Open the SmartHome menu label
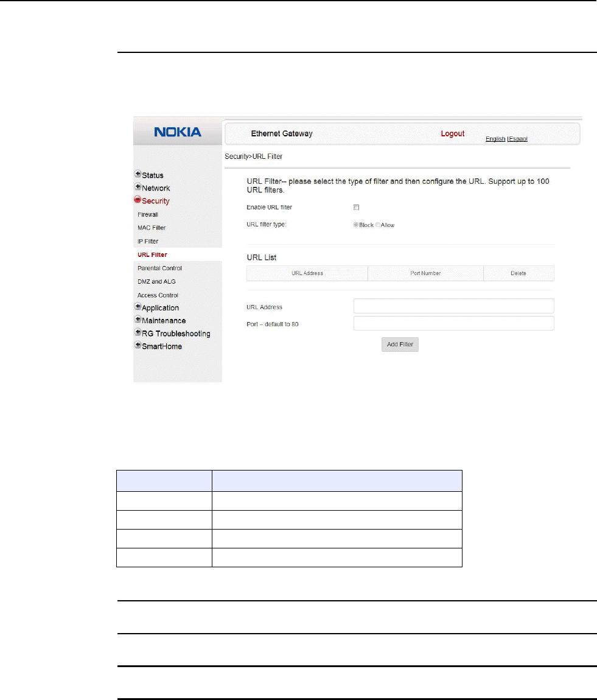 pos(162,347)
